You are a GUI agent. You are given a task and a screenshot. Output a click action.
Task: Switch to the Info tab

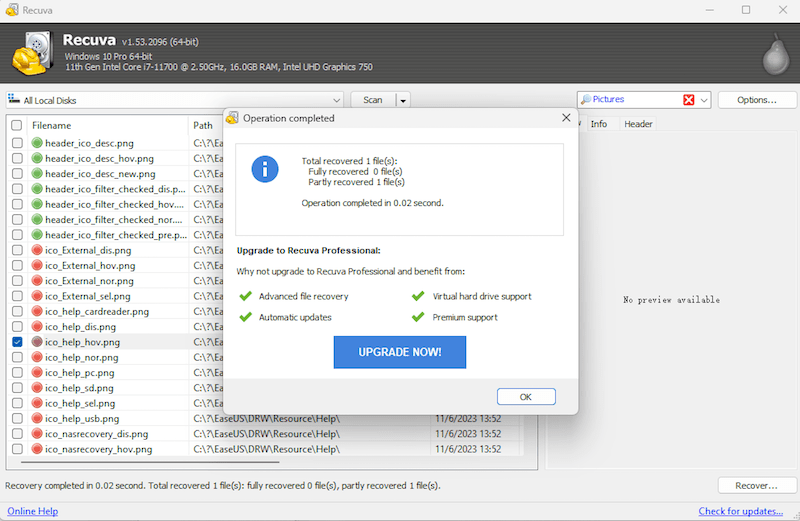click(x=598, y=124)
